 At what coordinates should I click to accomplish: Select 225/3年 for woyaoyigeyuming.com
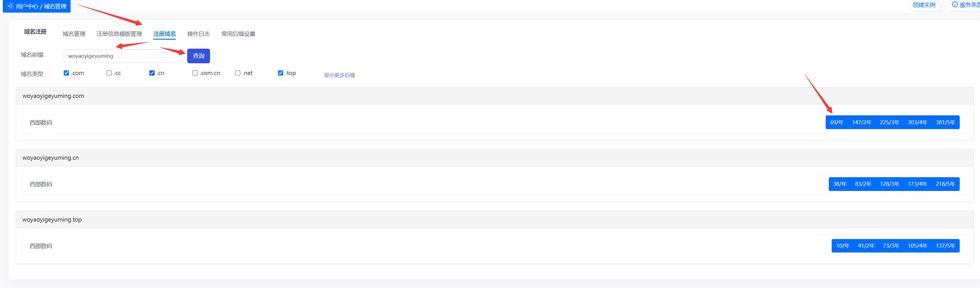[x=889, y=122]
